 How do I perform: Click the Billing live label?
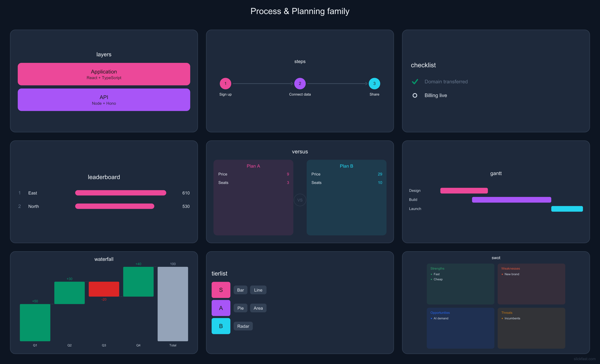[x=436, y=95]
